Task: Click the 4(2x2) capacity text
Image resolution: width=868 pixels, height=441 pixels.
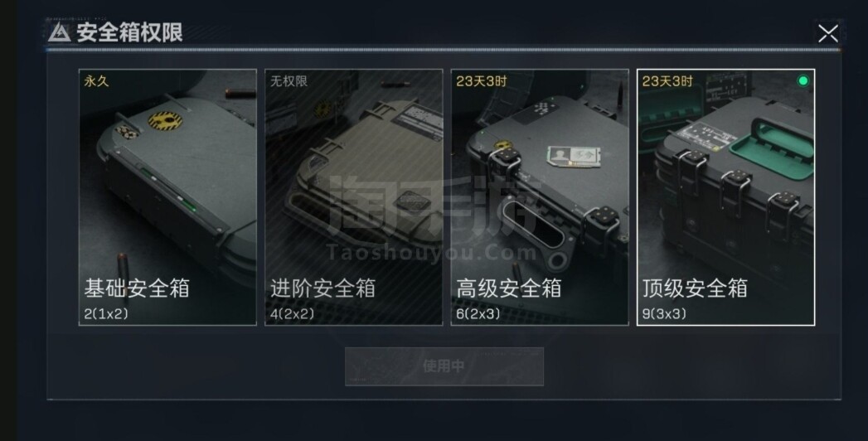Action: tap(293, 313)
